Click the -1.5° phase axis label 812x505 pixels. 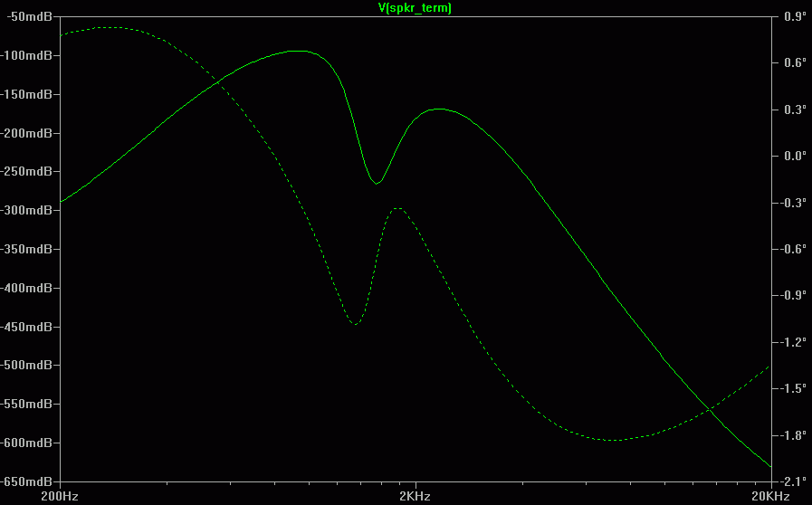792,388
